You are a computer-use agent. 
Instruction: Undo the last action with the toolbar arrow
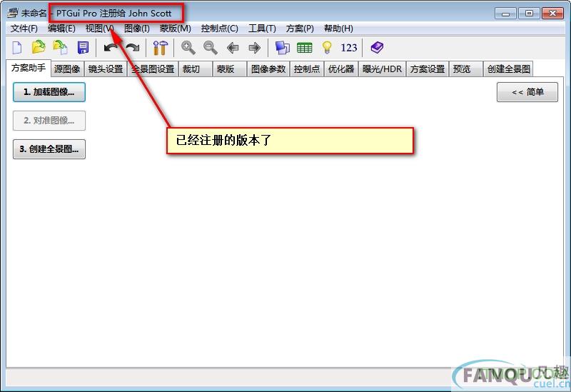coord(111,48)
